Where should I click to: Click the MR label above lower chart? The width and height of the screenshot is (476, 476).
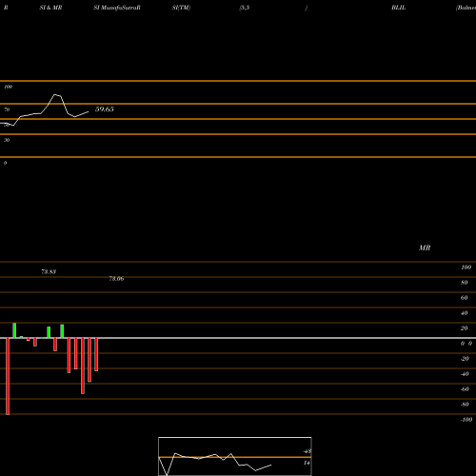coord(425,248)
